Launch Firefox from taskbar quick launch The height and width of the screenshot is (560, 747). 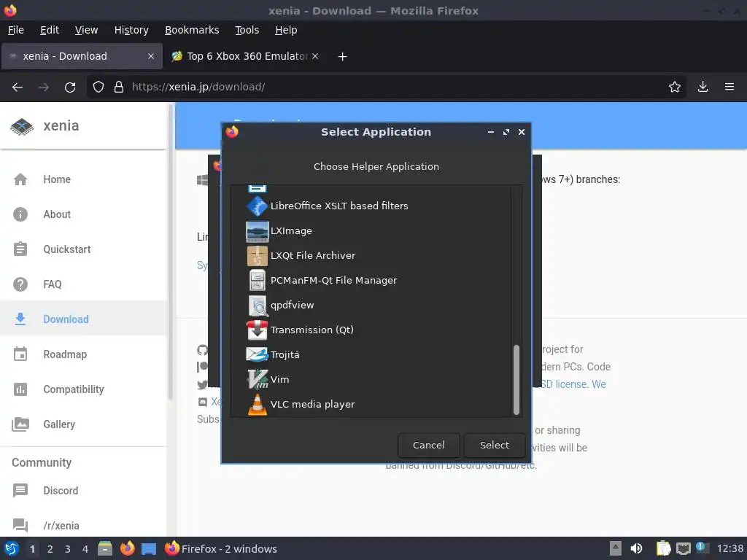click(x=127, y=549)
